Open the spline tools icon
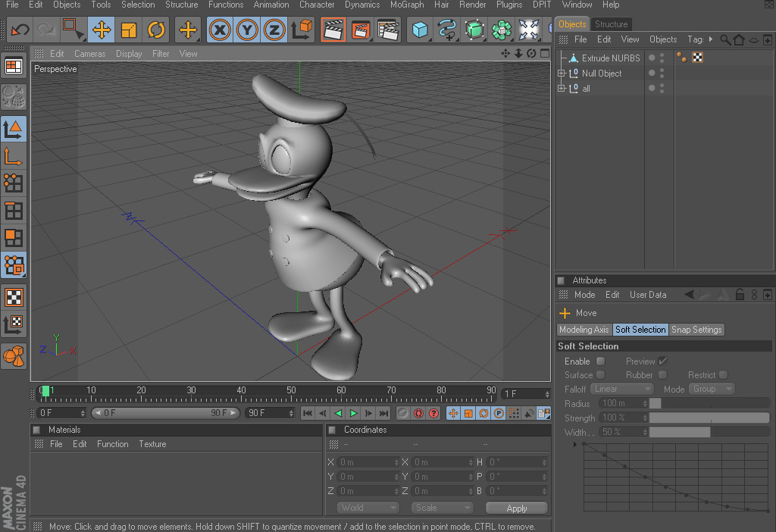 click(447, 30)
